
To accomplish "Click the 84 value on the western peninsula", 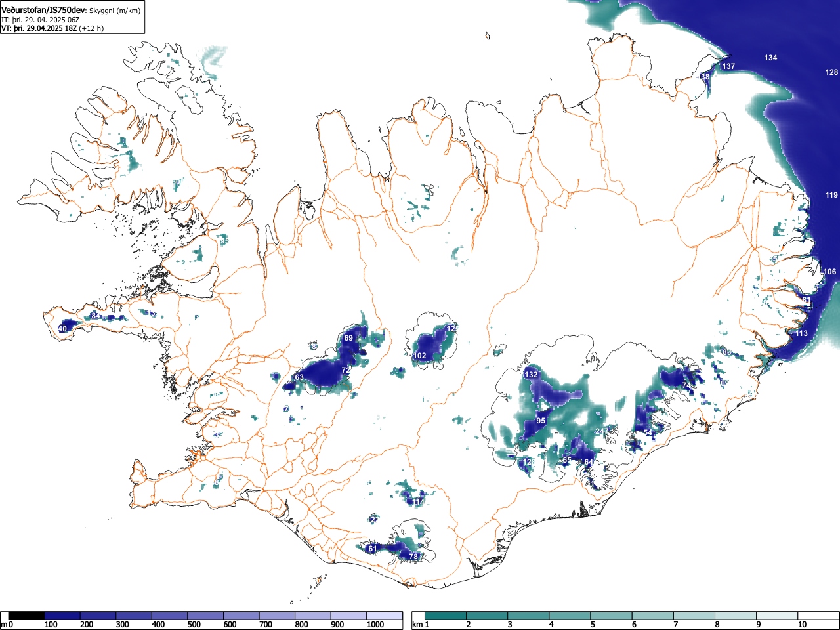I will click(95, 316).
